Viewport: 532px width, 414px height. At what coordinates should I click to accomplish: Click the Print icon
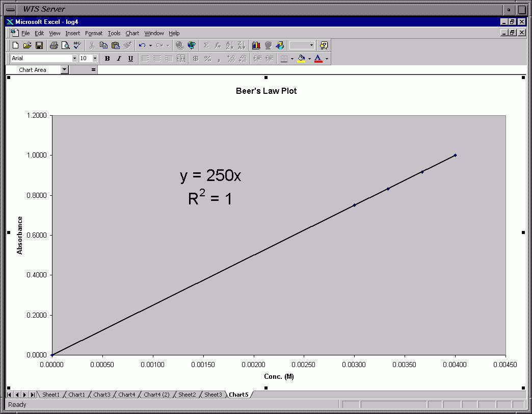[x=54, y=45]
